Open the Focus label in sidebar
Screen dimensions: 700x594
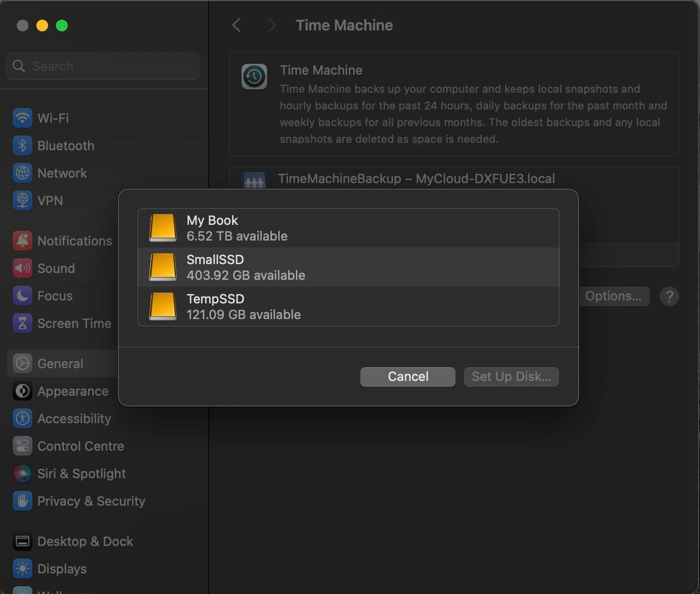coord(55,296)
